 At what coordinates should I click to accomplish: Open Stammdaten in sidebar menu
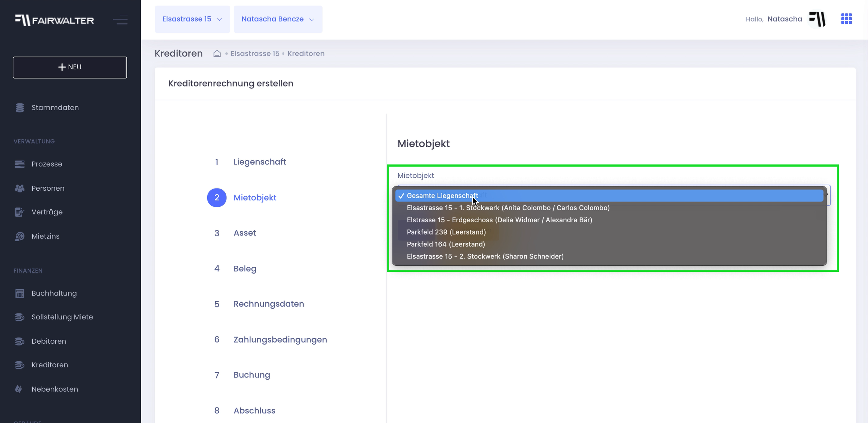point(55,108)
